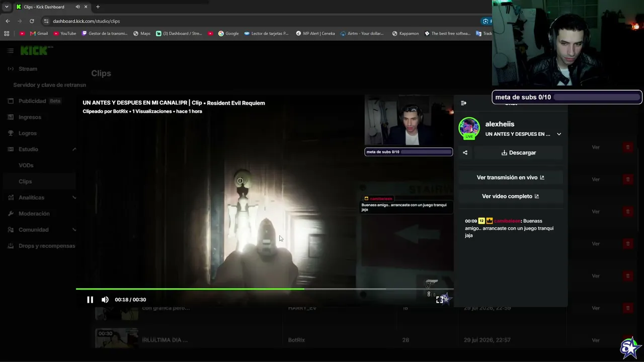The height and width of the screenshot is (362, 644).
Task: Open the alexheiis channel avatar
Action: tap(469, 128)
